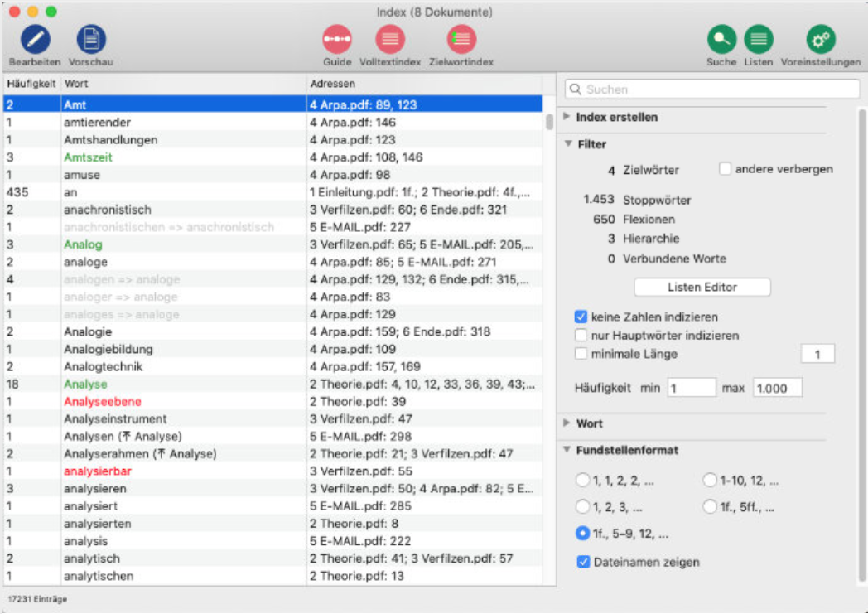Select format 1f., 5ff., ...
Screen dimensions: 868x614
[x=710, y=506]
